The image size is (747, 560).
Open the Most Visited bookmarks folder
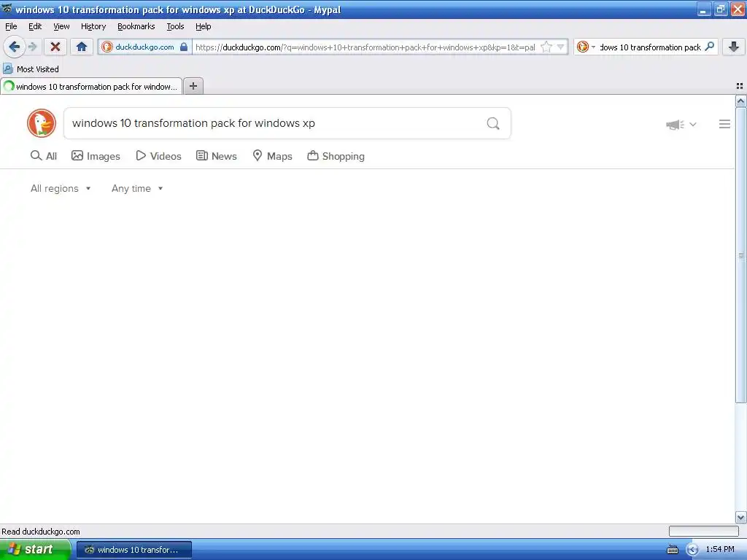(31, 69)
